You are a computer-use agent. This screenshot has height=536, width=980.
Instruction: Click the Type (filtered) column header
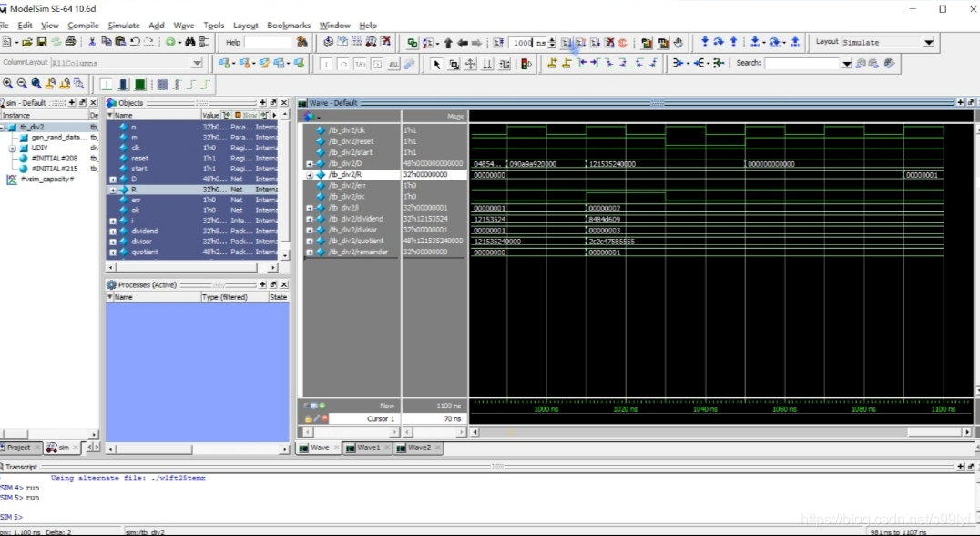click(234, 297)
